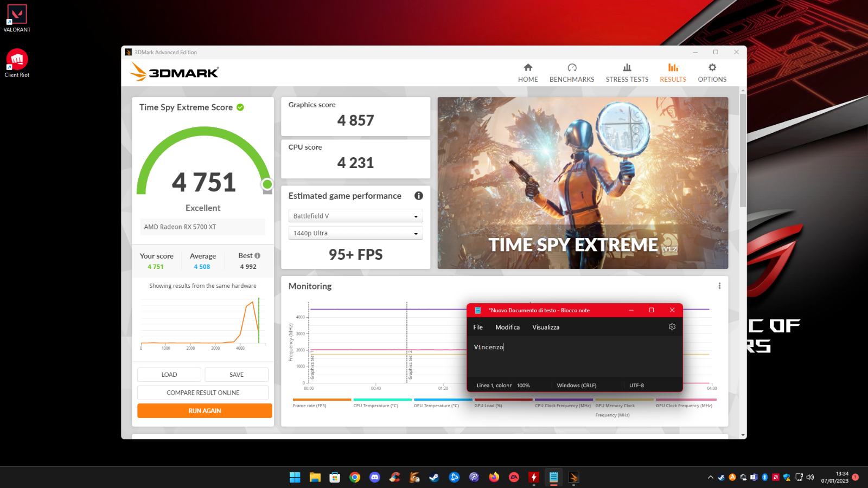Open the Modifica menu in Notepad

coord(507,327)
